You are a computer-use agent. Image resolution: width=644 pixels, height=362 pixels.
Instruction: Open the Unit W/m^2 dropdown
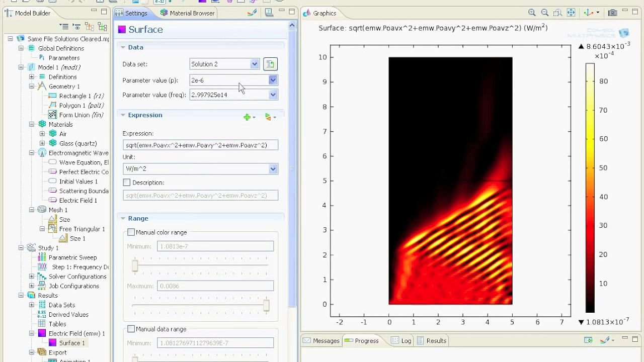273,169
